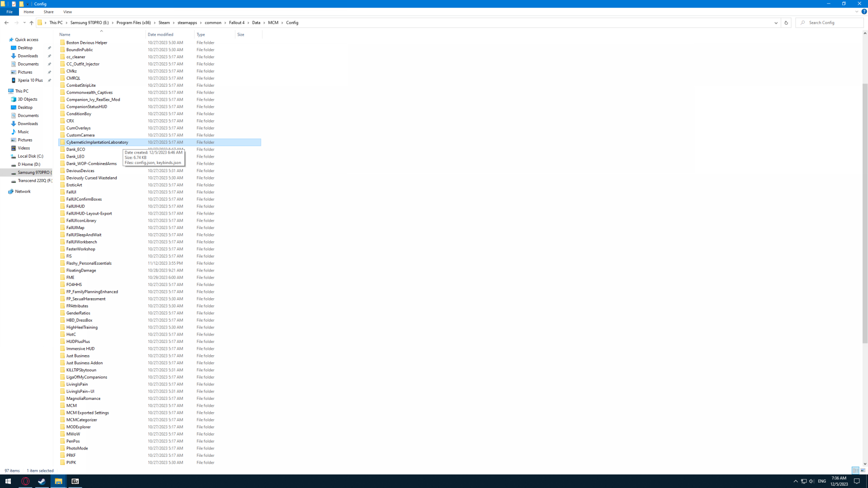Go back with the Back arrow
This screenshot has height=488, width=868.
point(6,23)
